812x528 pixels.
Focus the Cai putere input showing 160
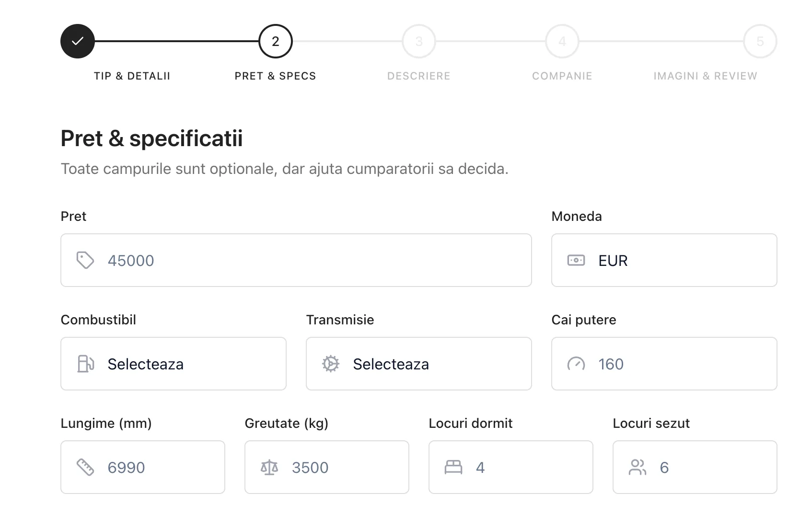(x=664, y=364)
